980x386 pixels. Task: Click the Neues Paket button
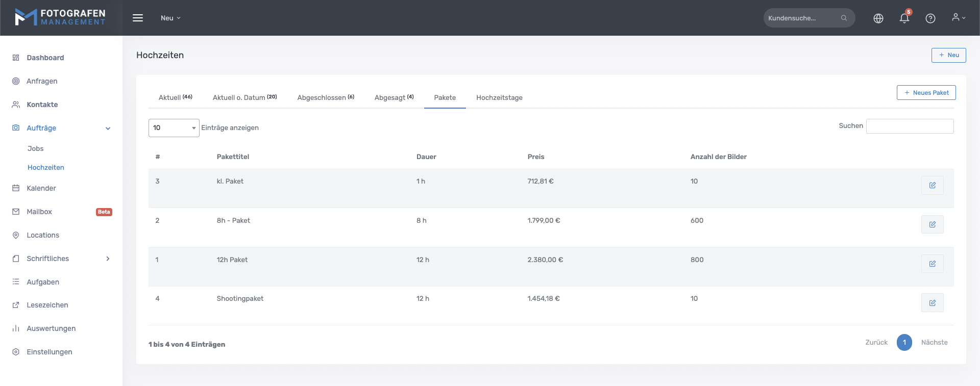click(x=926, y=93)
